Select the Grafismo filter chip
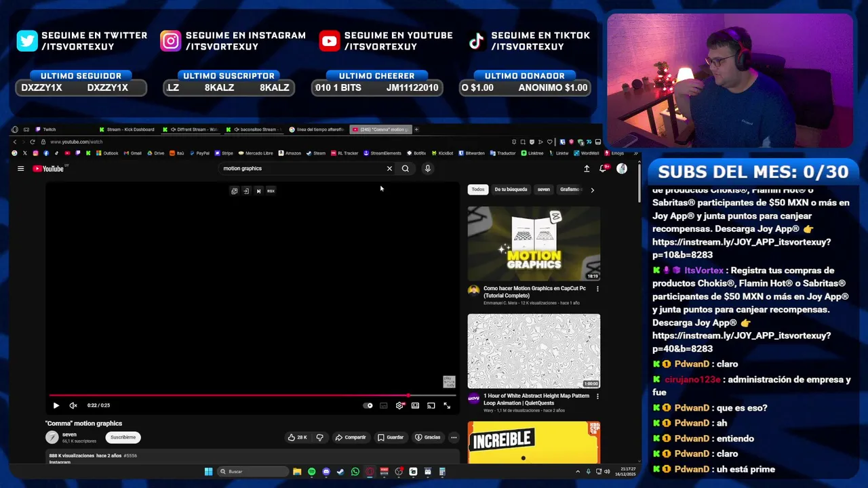Screen dimensions: 868x488 coord(570,190)
